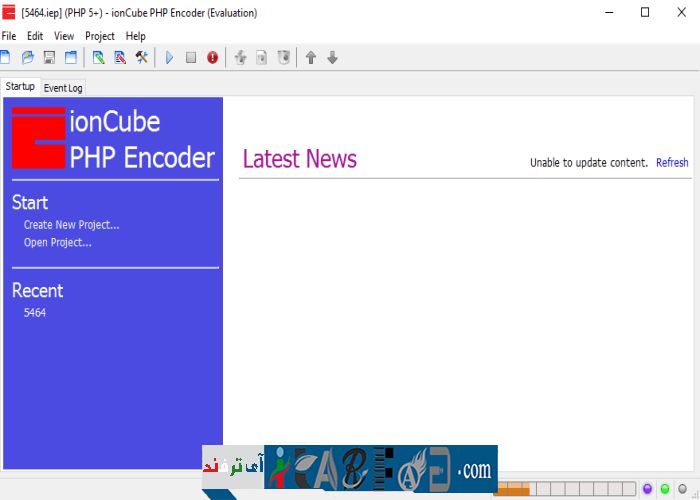Open the File menu
This screenshot has height=500, width=700.
pyautogui.click(x=9, y=36)
